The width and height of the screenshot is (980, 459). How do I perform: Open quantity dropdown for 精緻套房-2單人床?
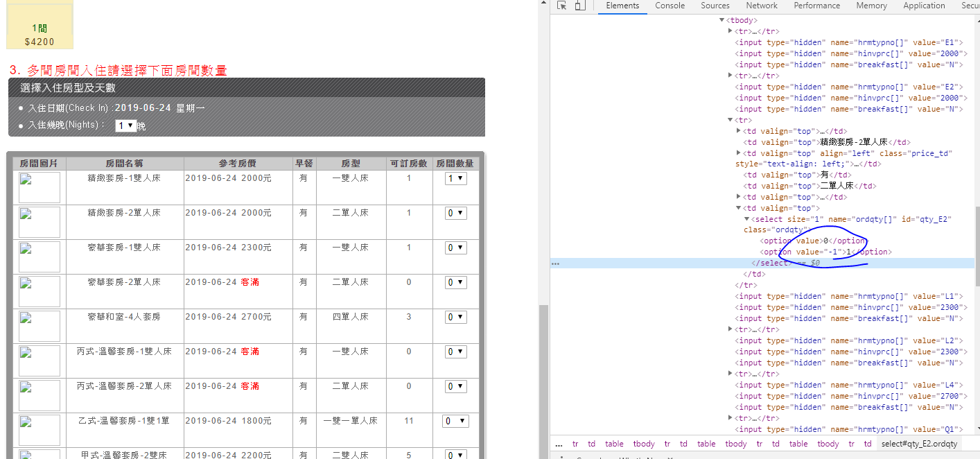click(x=455, y=213)
